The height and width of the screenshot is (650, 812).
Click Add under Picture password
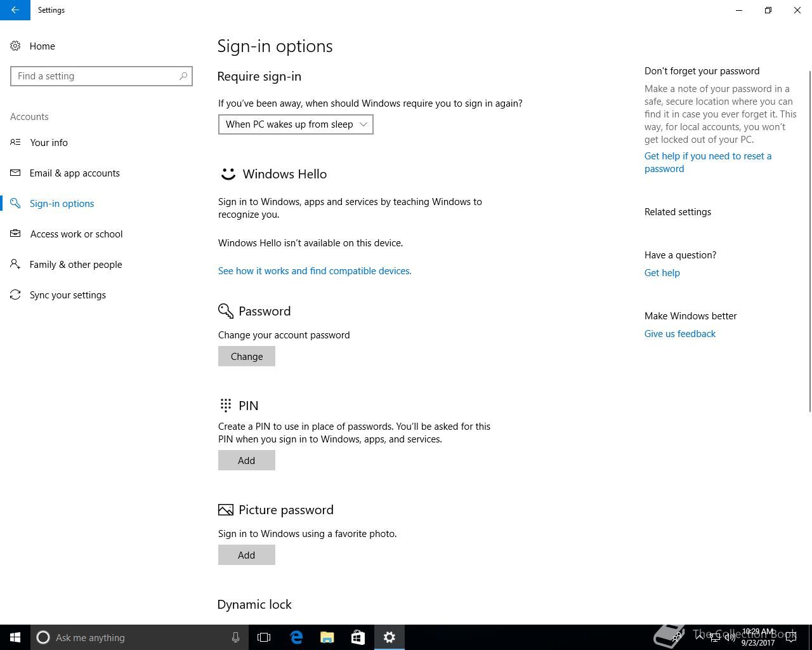point(247,555)
